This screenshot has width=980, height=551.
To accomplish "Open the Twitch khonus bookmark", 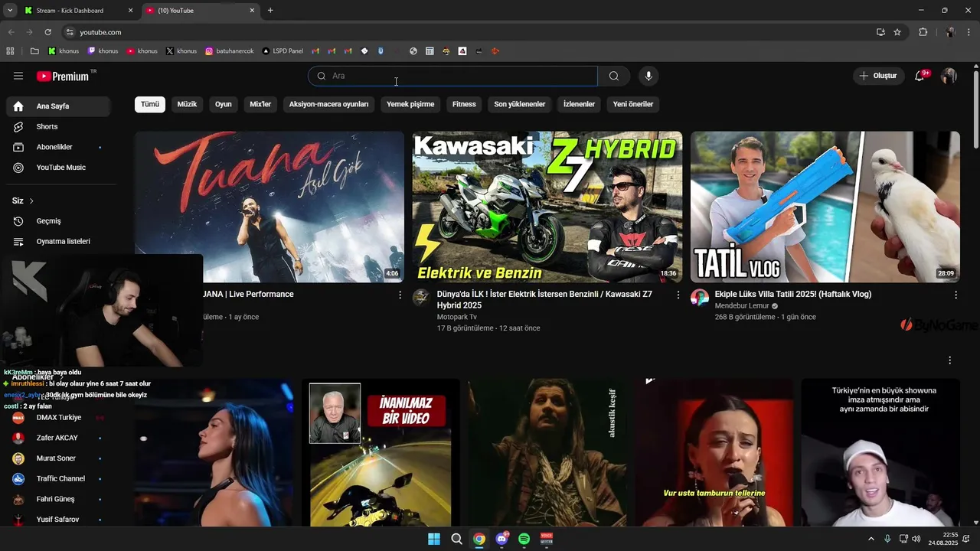I will pyautogui.click(x=103, y=51).
